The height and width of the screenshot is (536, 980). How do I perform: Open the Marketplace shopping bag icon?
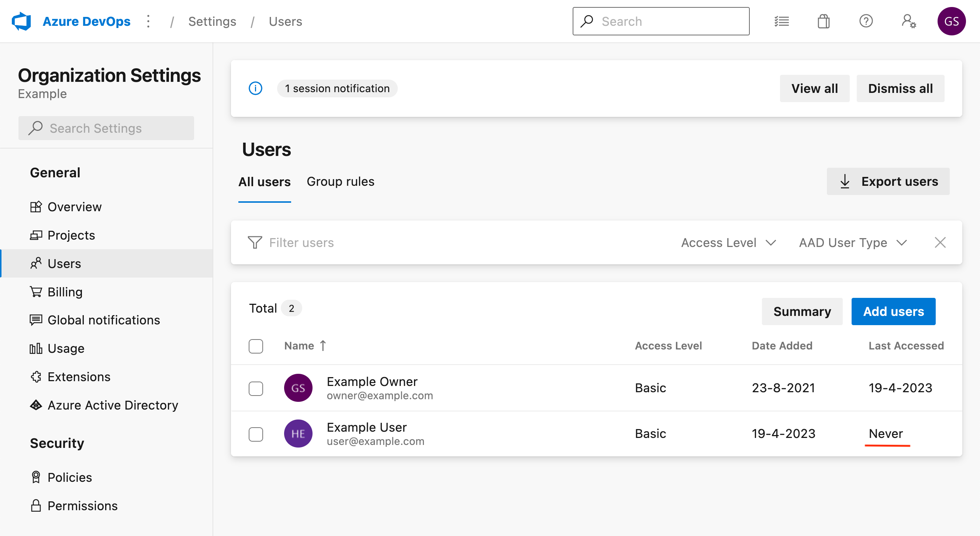824,21
